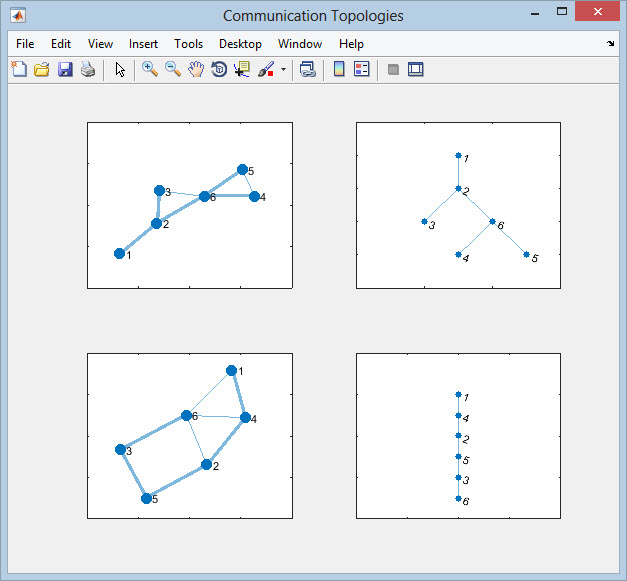Select node 5 in the top-left graph
This screenshot has height=581, width=627.
242,170
